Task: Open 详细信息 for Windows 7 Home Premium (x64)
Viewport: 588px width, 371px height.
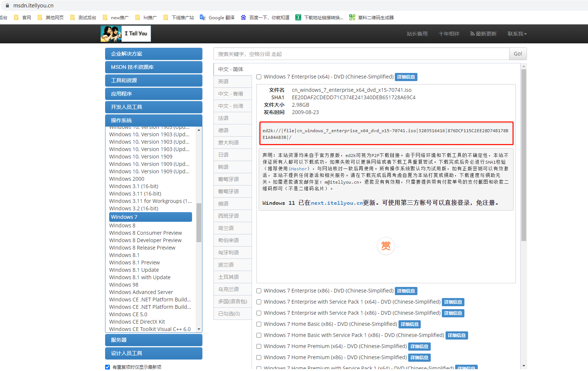Action: pos(419,347)
